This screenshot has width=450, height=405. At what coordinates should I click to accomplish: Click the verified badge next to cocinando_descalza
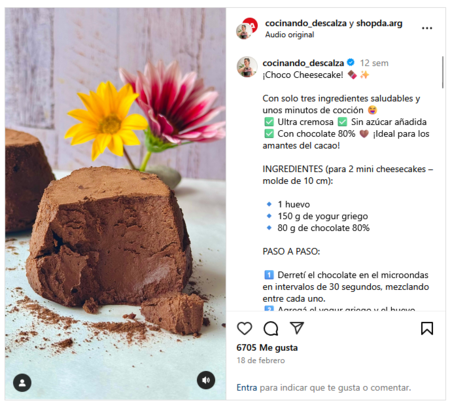pyautogui.click(x=350, y=62)
